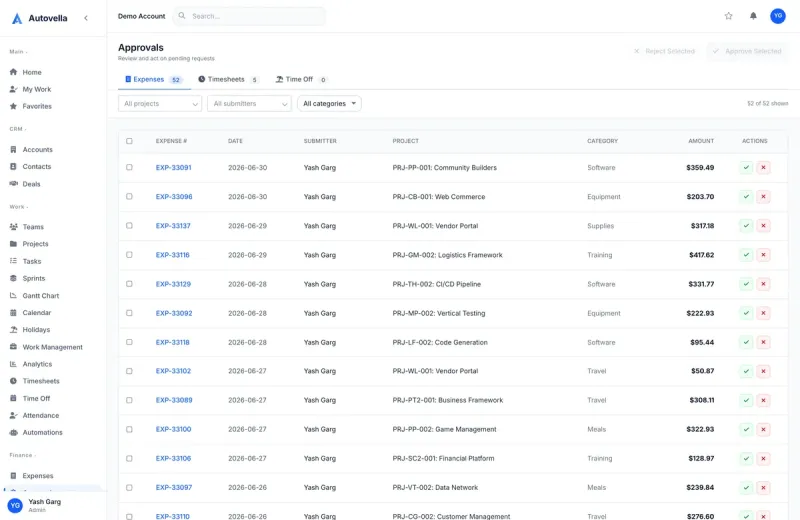This screenshot has width=800, height=520.
Task: Check the box for EXP-33091
Action: click(129, 167)
